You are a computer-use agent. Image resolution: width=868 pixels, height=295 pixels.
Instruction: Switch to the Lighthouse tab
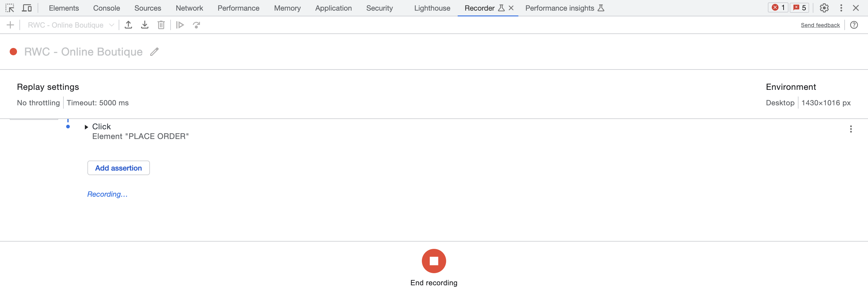click(x=432, y=8)
